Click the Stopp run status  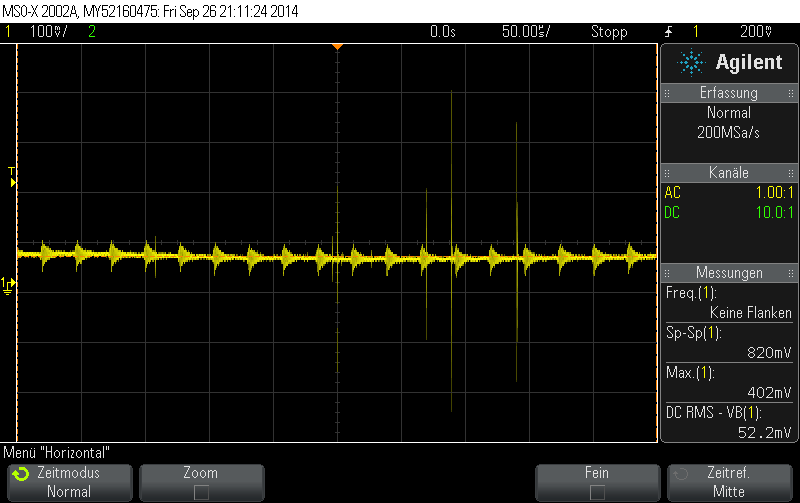tap(609, 32)
